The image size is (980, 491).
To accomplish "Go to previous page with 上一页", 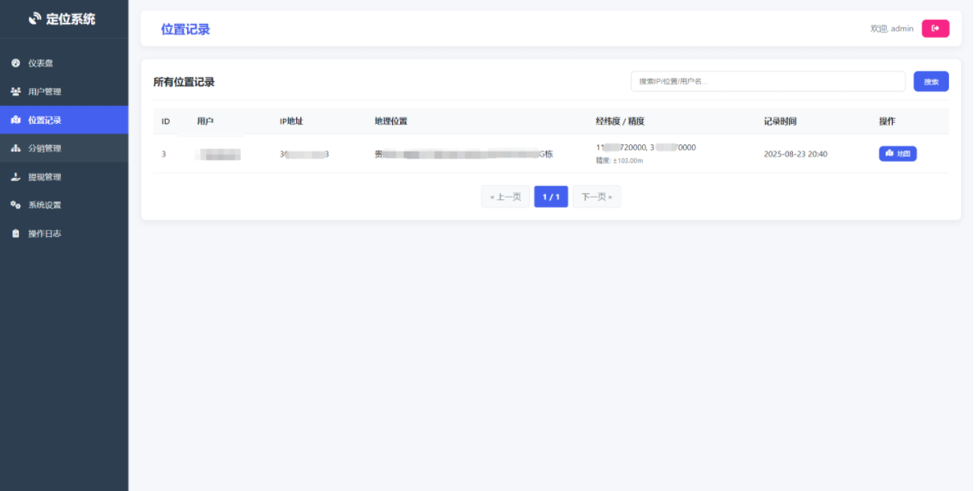I will (x=505, y=197).
